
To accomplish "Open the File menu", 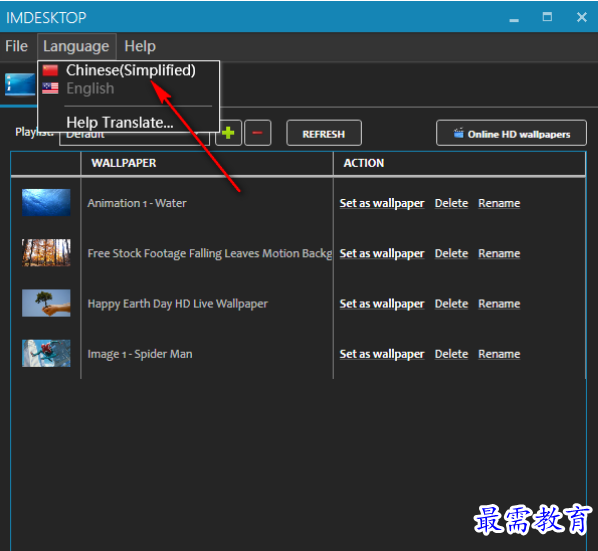I will click(16, 47).
